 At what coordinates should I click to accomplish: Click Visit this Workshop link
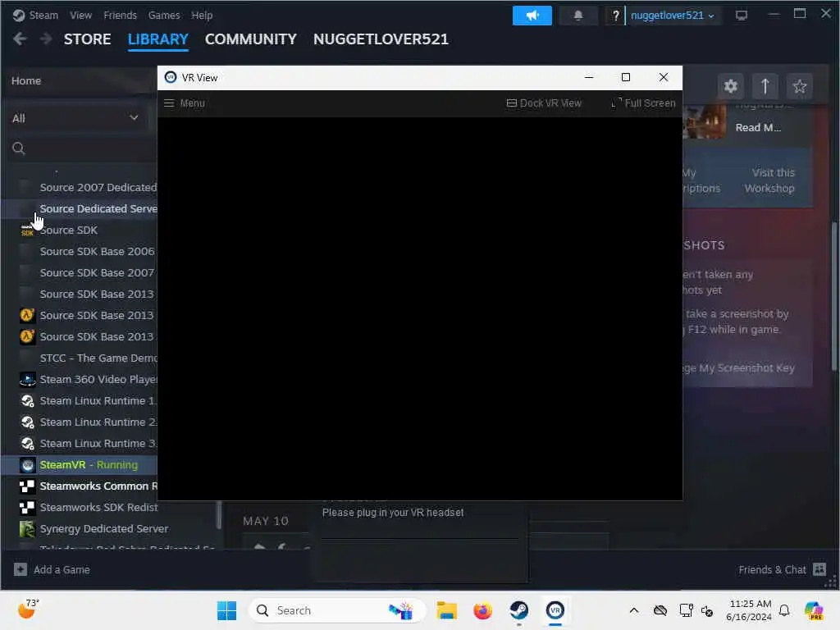[x=770, y=180]
